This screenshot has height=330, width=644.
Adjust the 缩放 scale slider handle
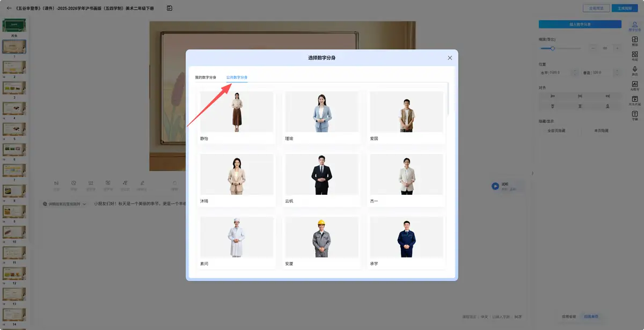[552, 48]
